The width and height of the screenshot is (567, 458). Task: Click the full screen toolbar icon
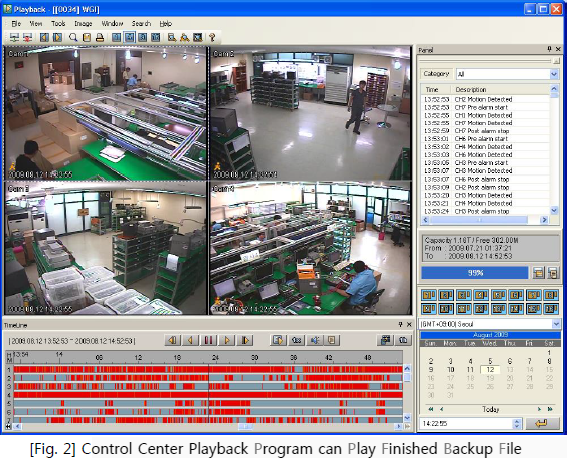point(198,37)
